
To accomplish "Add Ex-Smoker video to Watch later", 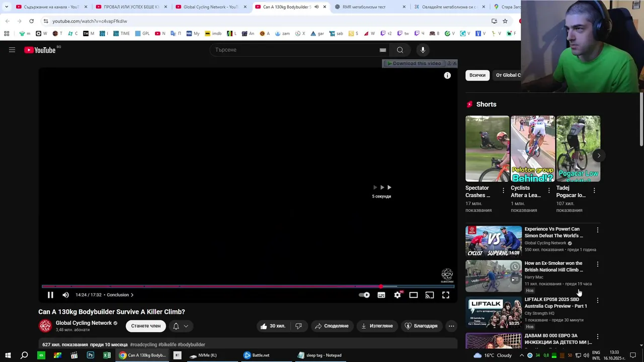I will 515,267.
